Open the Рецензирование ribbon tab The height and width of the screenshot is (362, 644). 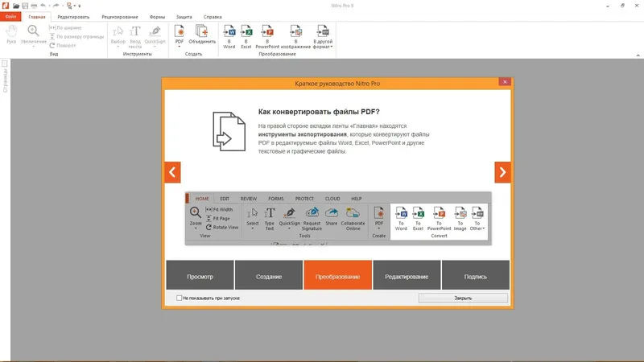pyautogui.click(x=120, y=17)
